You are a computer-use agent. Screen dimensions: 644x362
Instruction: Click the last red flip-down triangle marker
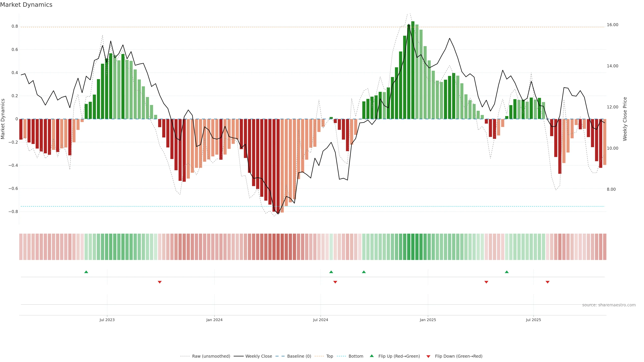548,282
